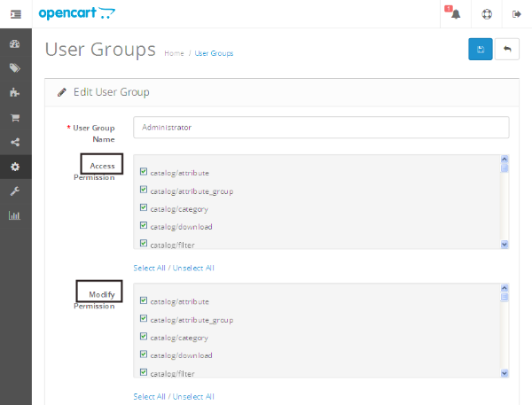Uncheck catalog/attribute_group under Modify Permission
This screenshot has width=532, height=405.
click(144, 318)
